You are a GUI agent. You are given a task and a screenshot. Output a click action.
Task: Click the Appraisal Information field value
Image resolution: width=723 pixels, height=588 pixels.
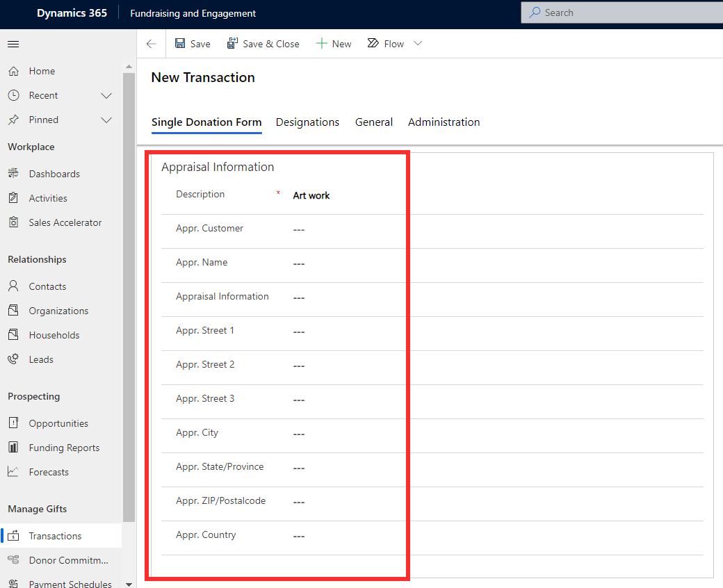click(x=299, y=297)
